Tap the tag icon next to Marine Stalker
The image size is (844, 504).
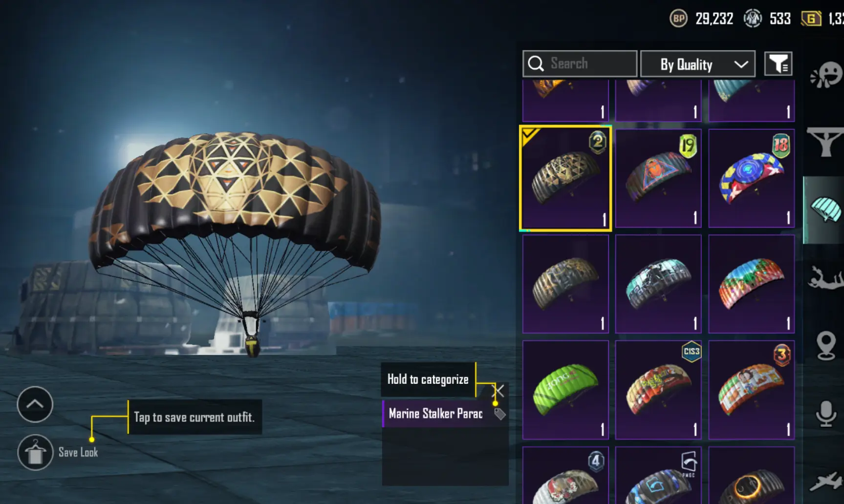tap(499, 414)
